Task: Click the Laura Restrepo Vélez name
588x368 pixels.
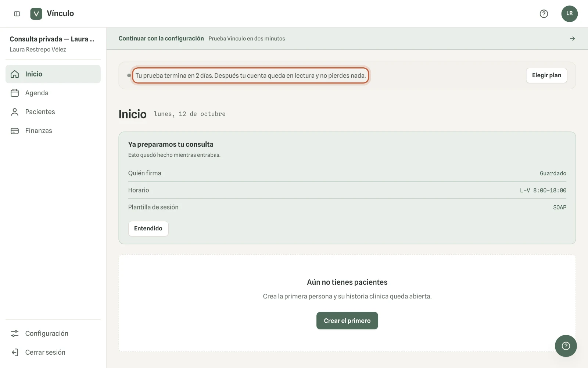Action: pyautogui.click(x=38, y=49)
